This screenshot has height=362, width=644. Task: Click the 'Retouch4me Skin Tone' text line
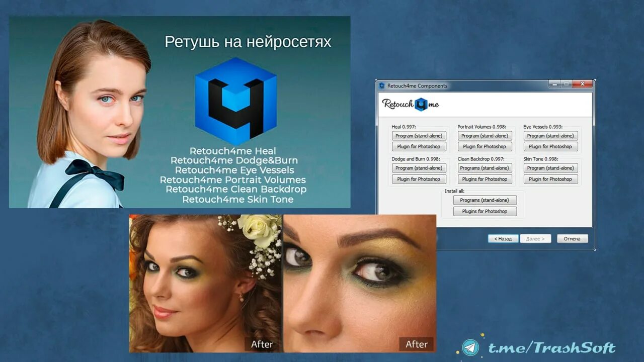pyautogui.click(x=238, y=199)
